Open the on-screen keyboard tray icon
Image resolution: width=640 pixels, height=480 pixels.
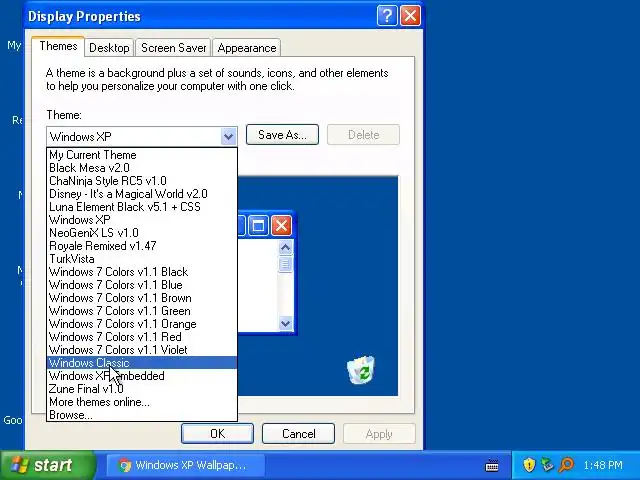pyautogui.click(x=492, y=465)
